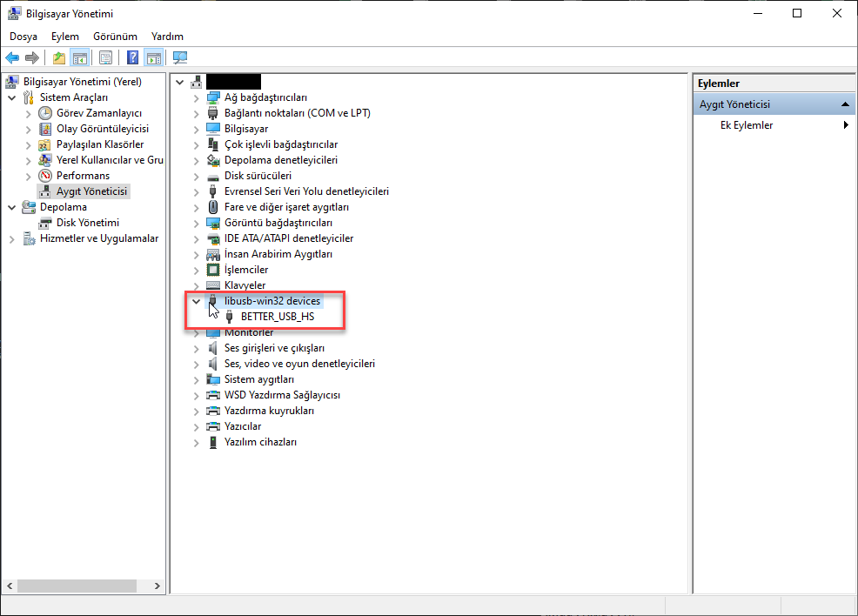This screenshot has height=616, width=858.
Task: Expand the Yazdırma kuyrukları category
Action: click(196, 412)
